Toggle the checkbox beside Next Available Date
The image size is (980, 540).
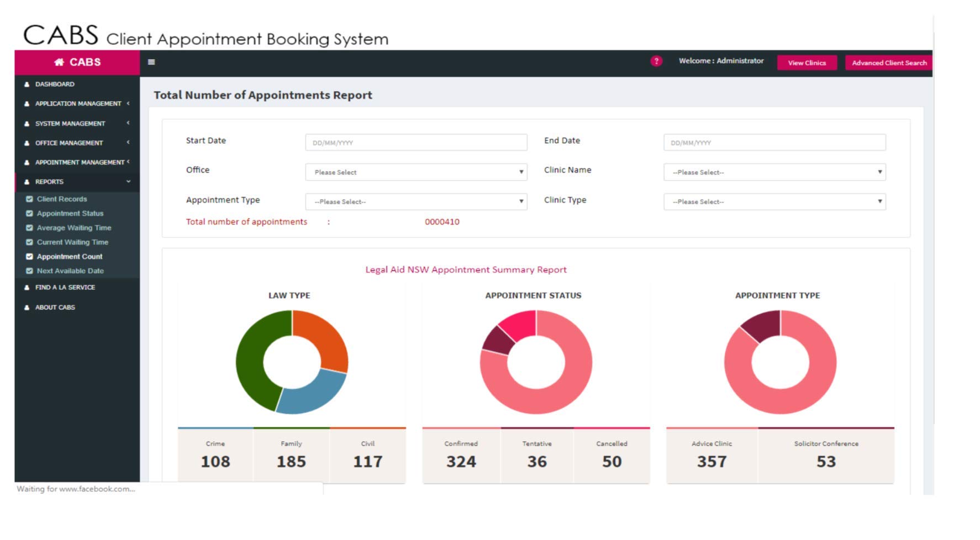click(30, 271)
